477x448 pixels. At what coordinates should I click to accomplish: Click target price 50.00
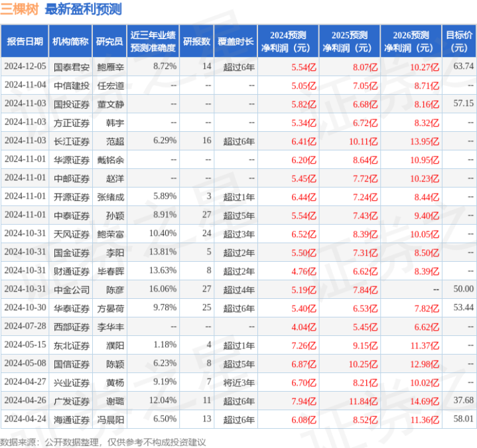tap(463, 289)
